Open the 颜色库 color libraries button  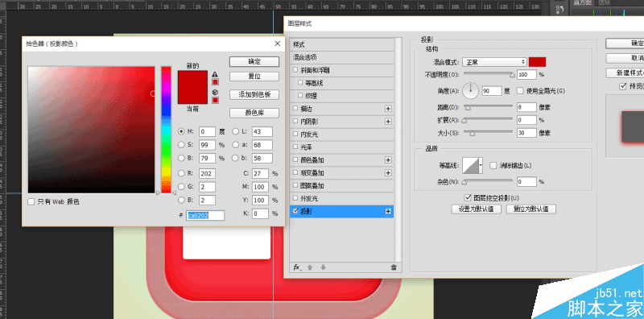(x=254, y=113)
